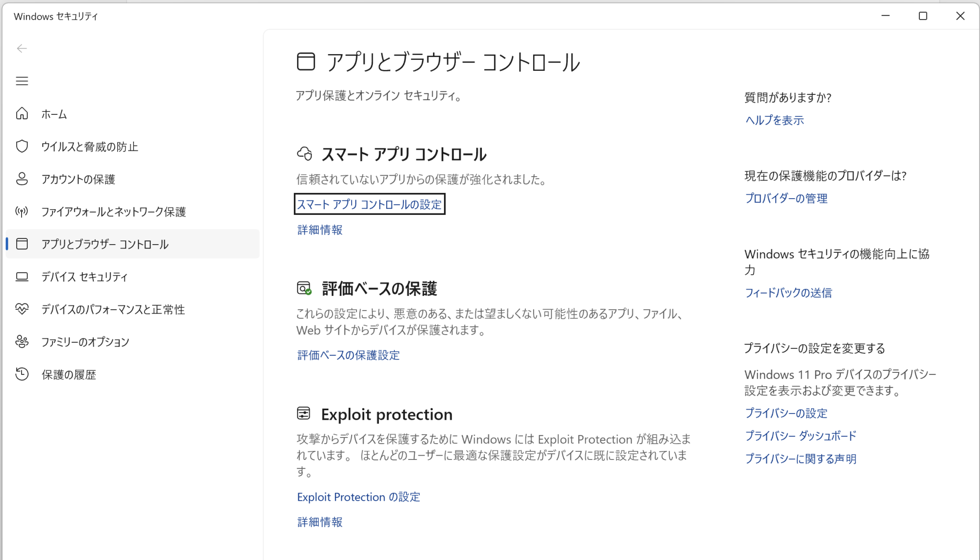The height and width of the screenshot is (560, 980).
Task: Open the hamburger navigation menu
Action: click(x=22, y=81)
